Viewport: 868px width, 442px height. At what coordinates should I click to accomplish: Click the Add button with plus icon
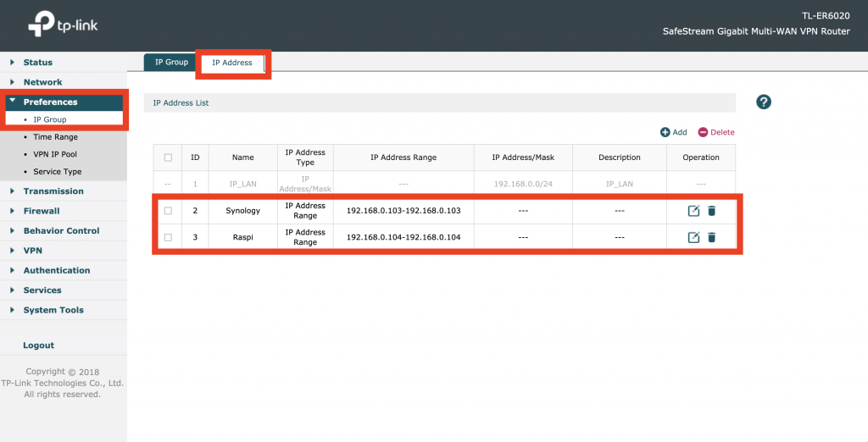674,132
